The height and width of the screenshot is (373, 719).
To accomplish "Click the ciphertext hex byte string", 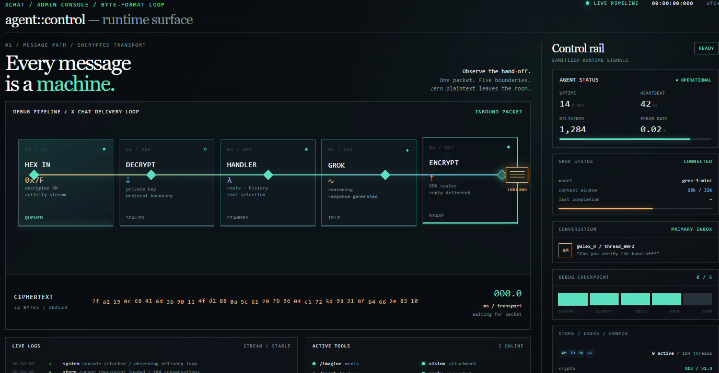I will 254,301.
